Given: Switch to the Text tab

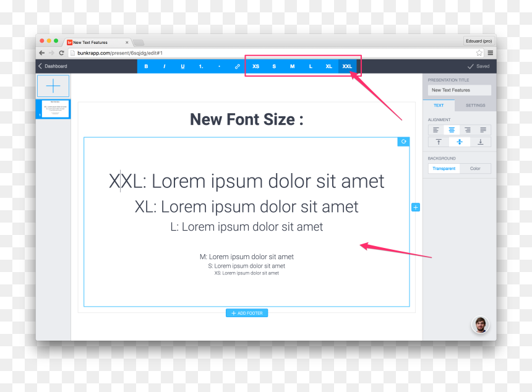Looking at the screenshot, I should pyautogui.click(x=439, y=106).
